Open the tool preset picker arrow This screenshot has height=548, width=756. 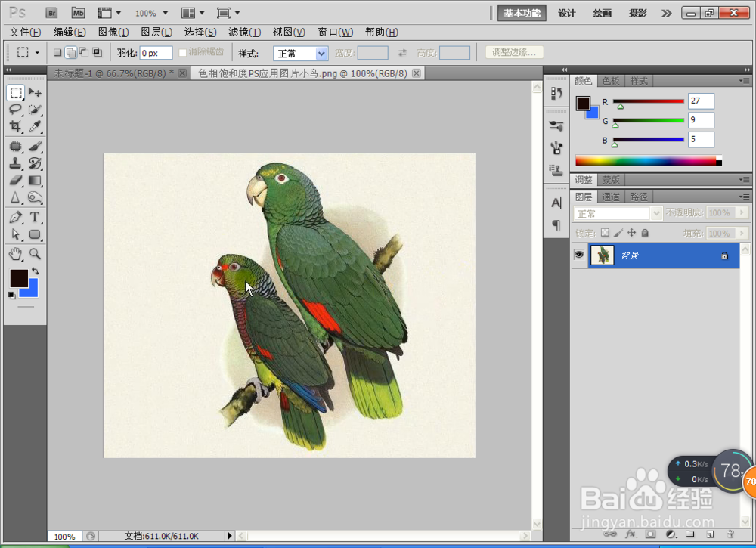coord(37,53)
